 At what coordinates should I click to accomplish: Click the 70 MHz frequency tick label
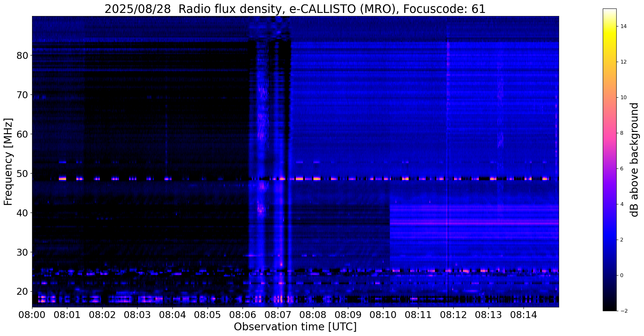point(22,95)
